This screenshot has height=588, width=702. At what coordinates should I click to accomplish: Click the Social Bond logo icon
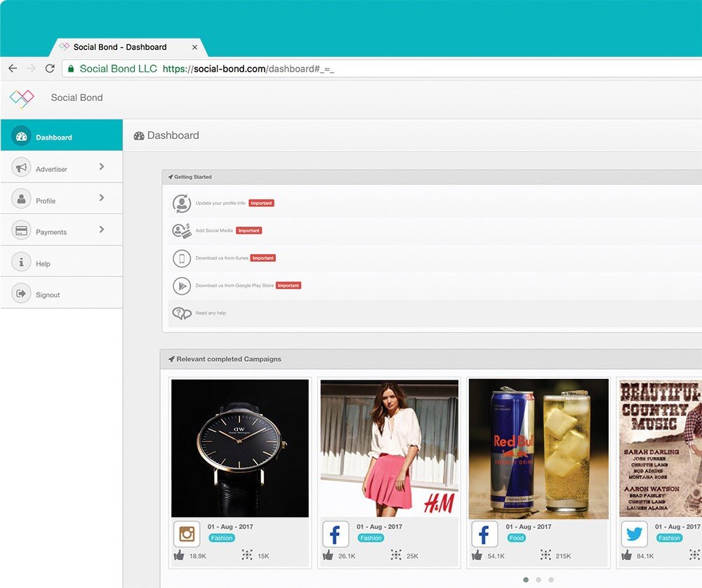(22, 98)
